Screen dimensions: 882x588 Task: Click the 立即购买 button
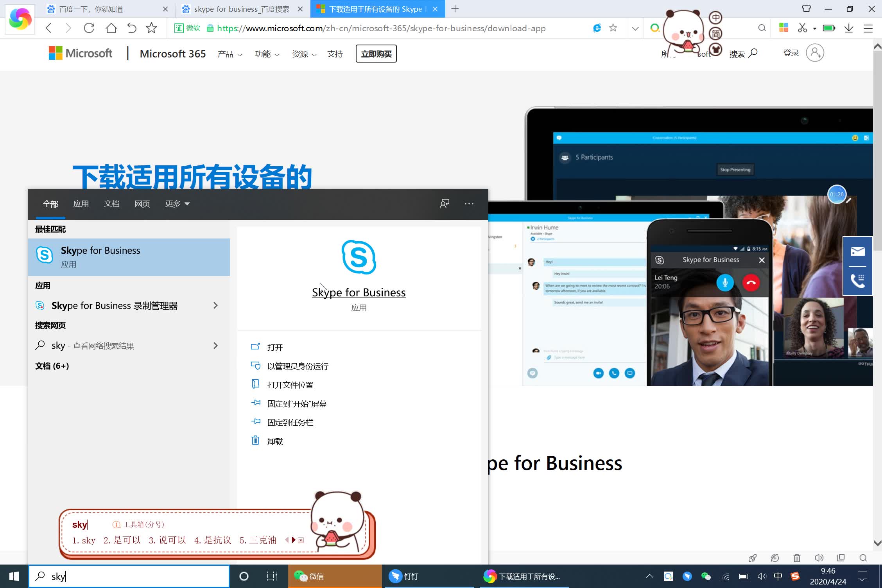[376, 54]
